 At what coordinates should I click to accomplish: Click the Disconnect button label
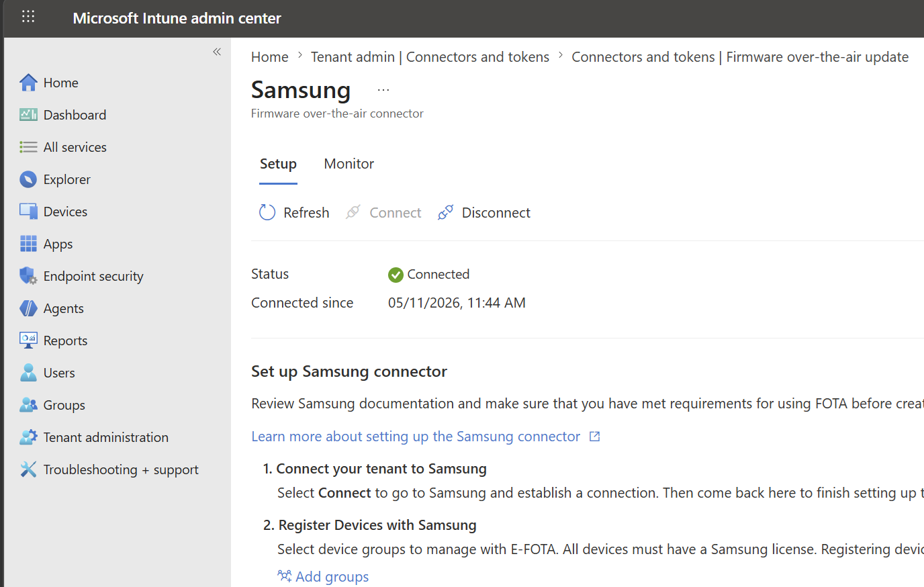[x=496, y=213]
